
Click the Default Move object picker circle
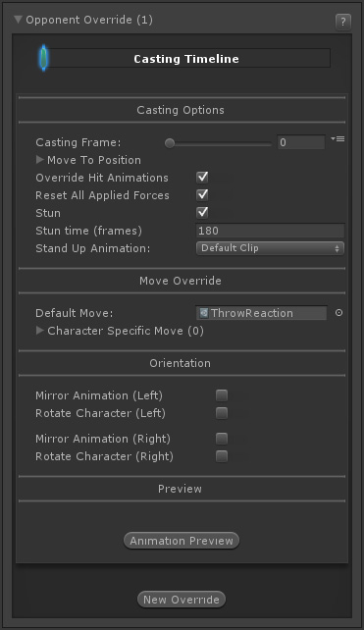point(338,313)
